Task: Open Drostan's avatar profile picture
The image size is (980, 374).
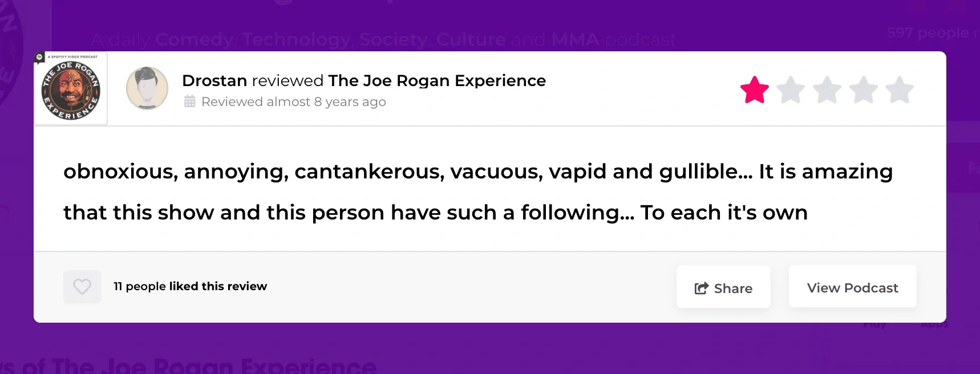Action: tap(147, 88)
